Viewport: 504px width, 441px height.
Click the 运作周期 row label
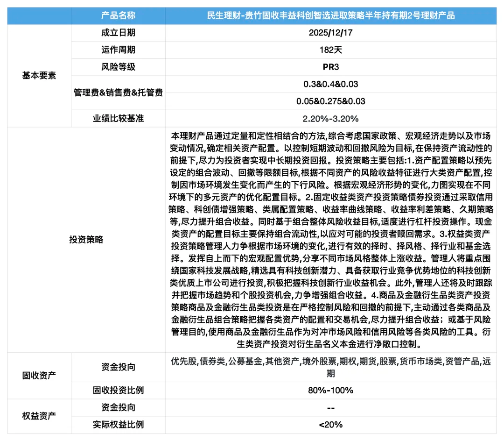pyautogui.click(x=118, y=50)
